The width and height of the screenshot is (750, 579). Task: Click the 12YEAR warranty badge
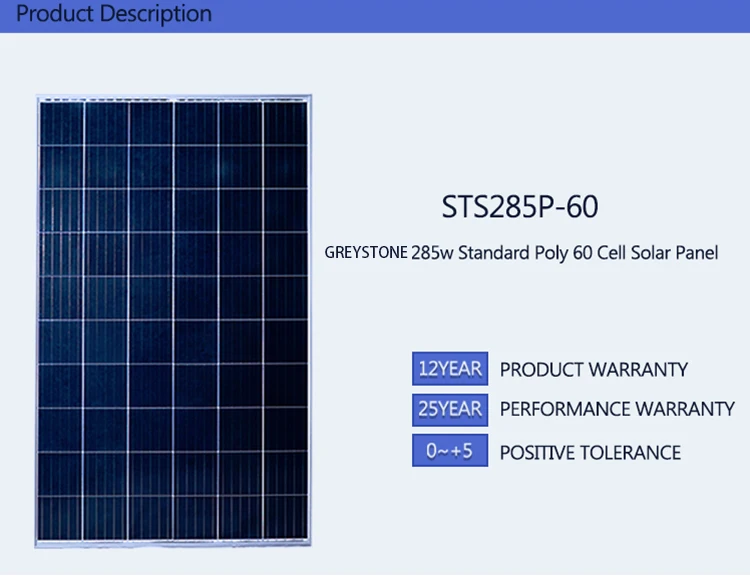(x=450, y=368)
